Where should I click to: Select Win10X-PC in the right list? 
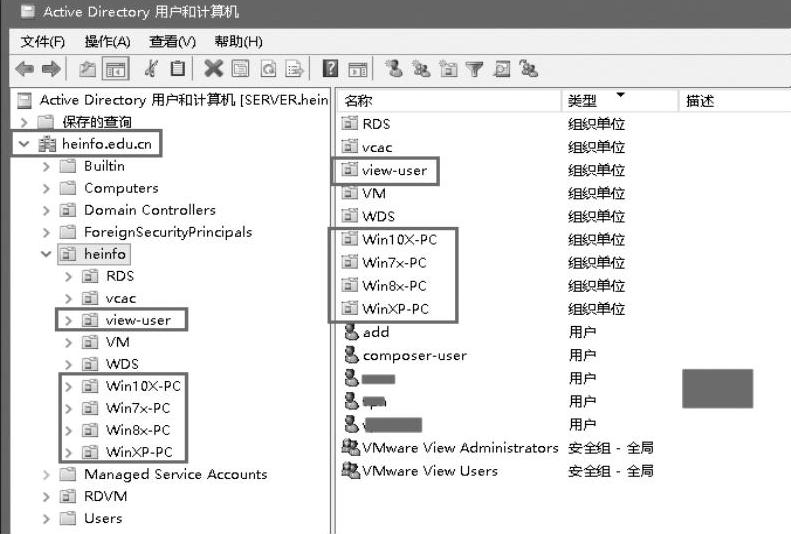click(x=399, y=239)
